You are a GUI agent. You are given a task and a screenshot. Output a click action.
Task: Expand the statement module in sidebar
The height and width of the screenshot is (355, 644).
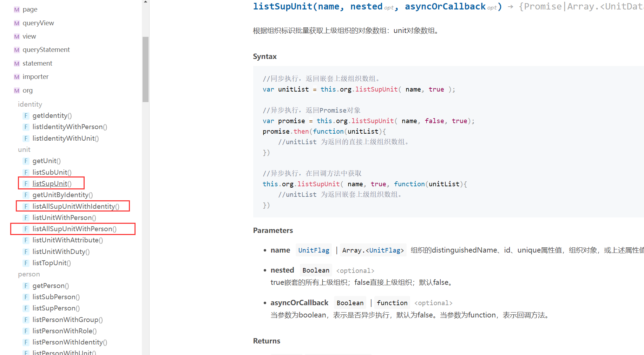click(x=37, y=63)
